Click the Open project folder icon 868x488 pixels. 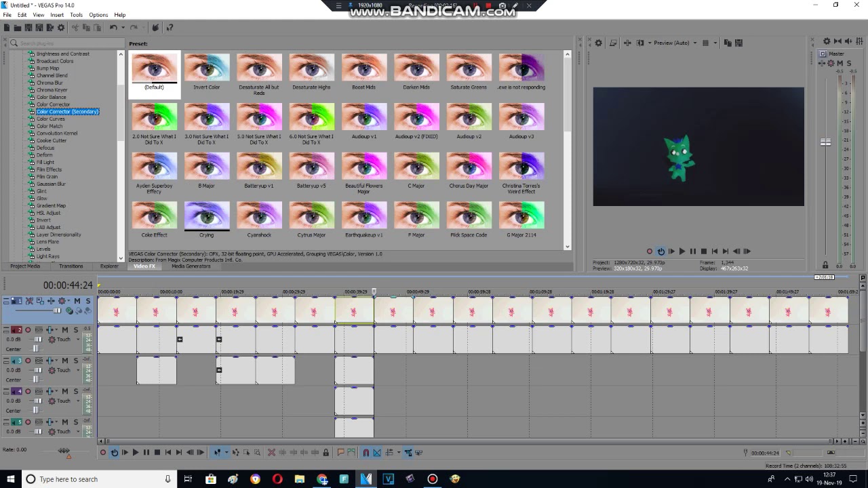[x=18, y=27]
